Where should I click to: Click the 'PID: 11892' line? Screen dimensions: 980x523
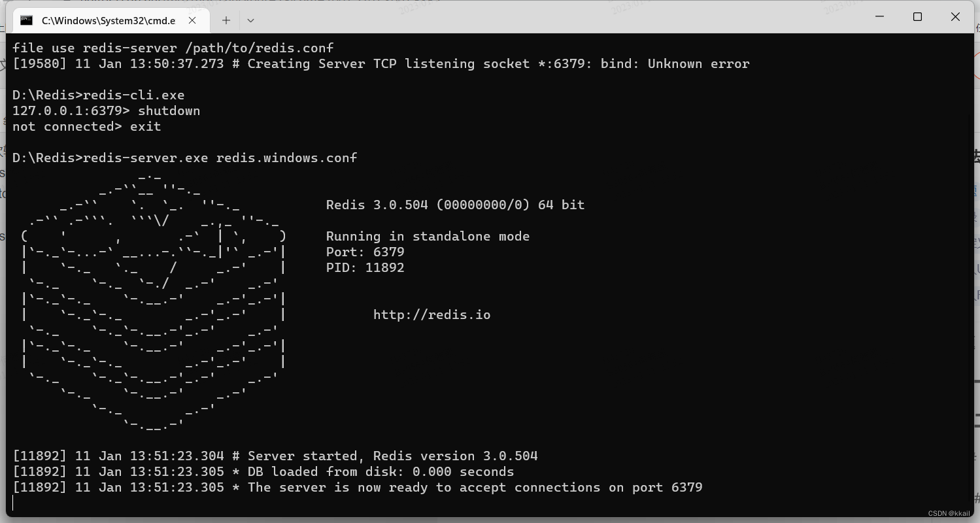pos(365,268)
